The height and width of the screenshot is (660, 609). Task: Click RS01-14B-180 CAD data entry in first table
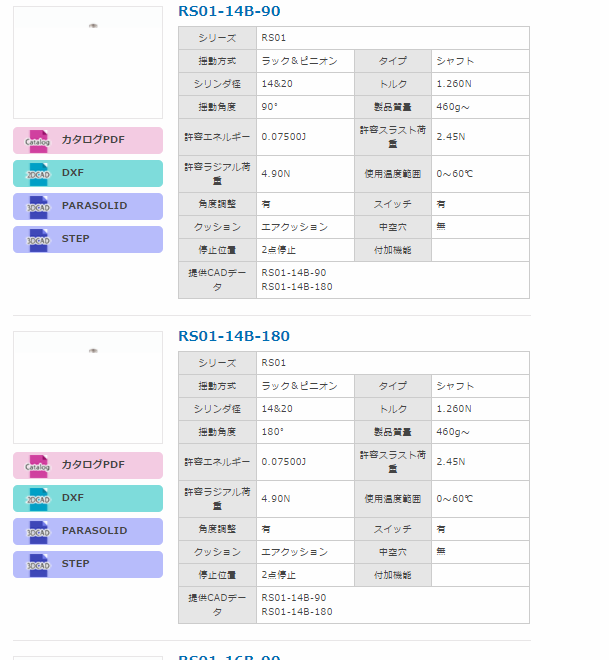click(x=297, y=287)
